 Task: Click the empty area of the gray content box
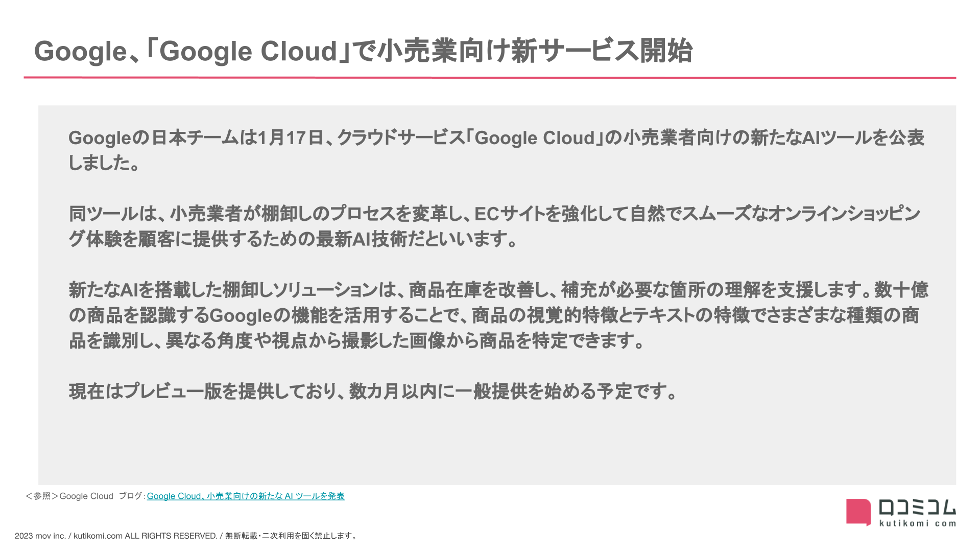[495, 445]
